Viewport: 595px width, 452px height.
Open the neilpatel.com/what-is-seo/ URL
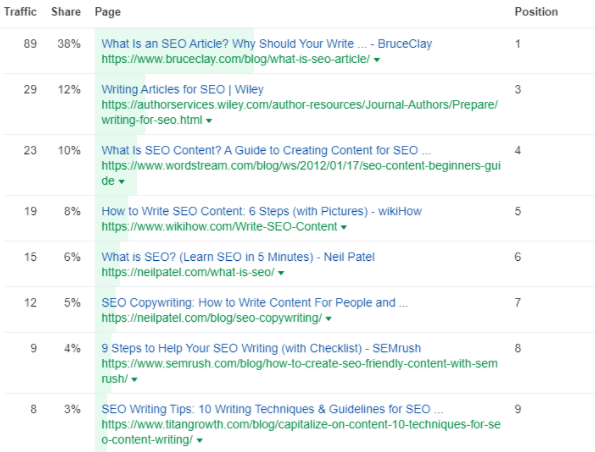pos(188,272)
